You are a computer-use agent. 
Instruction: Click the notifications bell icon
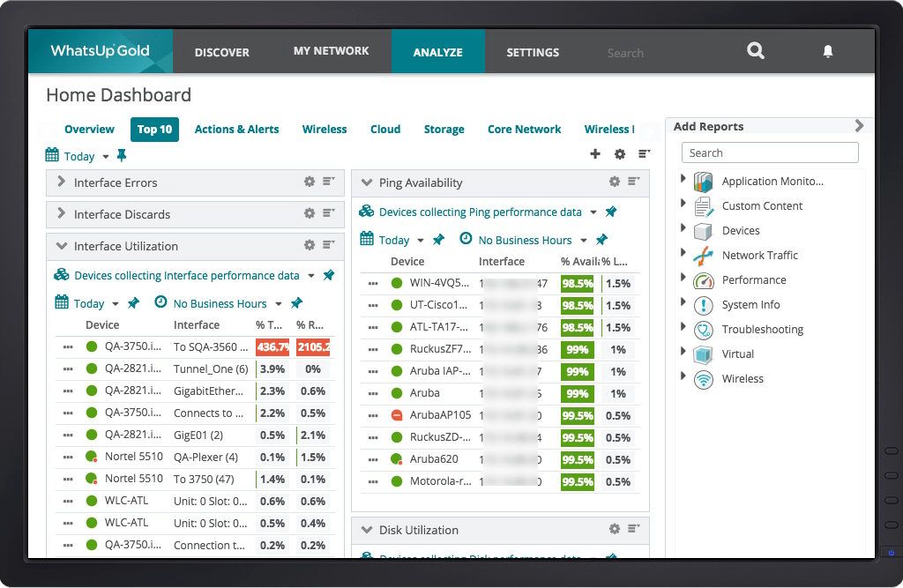827,52
